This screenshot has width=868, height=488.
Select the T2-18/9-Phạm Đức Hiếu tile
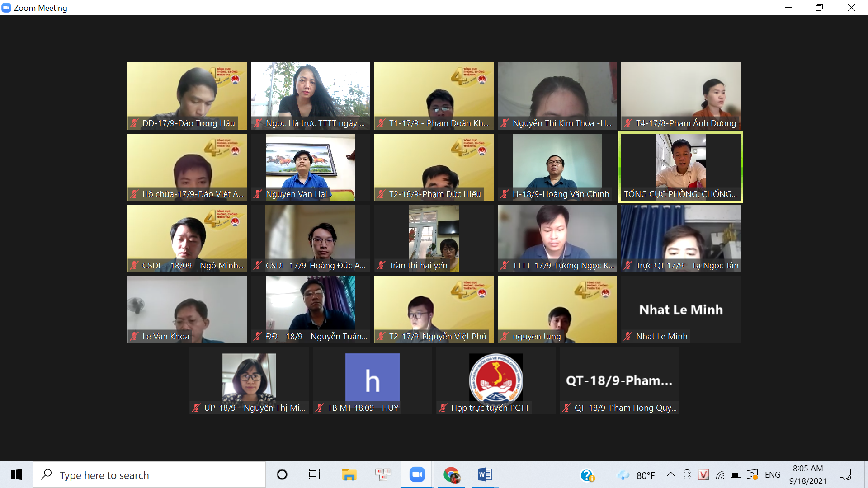(x=434, y=167)
